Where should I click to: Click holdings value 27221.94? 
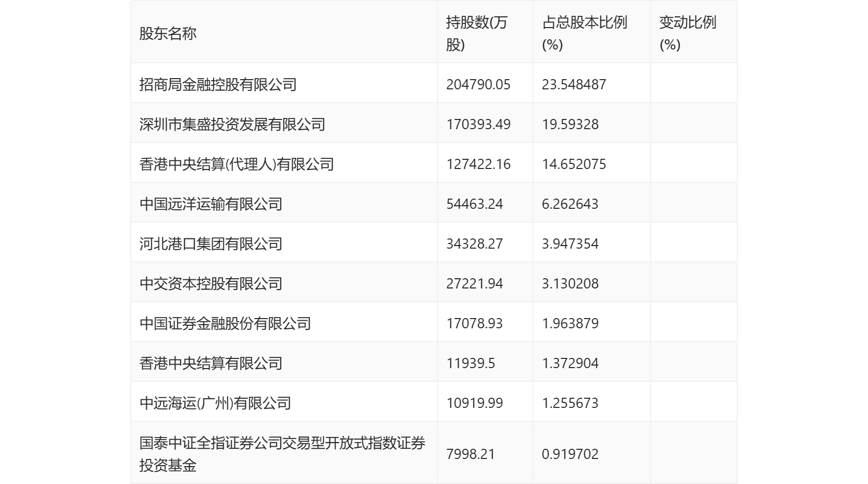click(x=475, y=283)
